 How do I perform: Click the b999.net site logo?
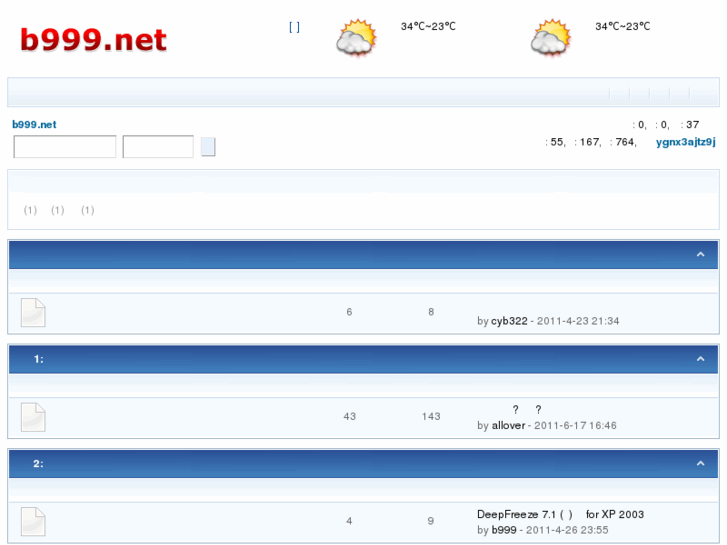pyautogui.click(x=93, y=40)
